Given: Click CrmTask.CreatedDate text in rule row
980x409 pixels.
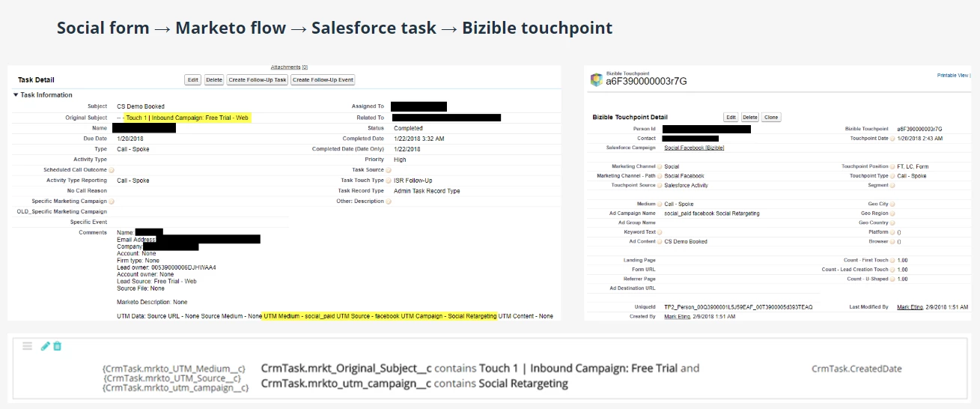Looking at the screenshot, I should coord(856,369).
